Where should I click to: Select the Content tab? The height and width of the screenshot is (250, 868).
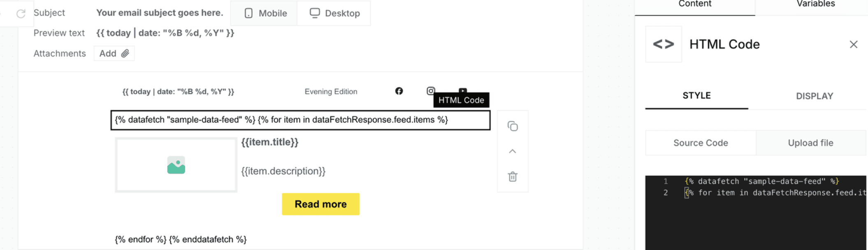695,4
